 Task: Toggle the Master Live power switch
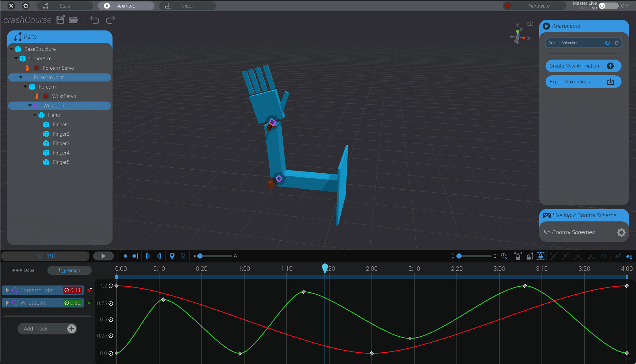[x=602, y=6]
